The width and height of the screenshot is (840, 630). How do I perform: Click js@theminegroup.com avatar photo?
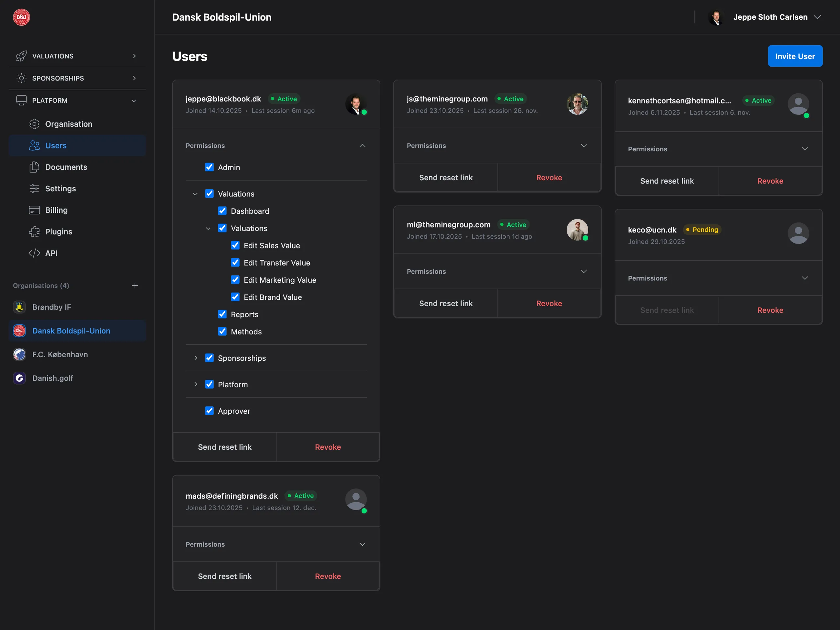click(x=577, y=104)
